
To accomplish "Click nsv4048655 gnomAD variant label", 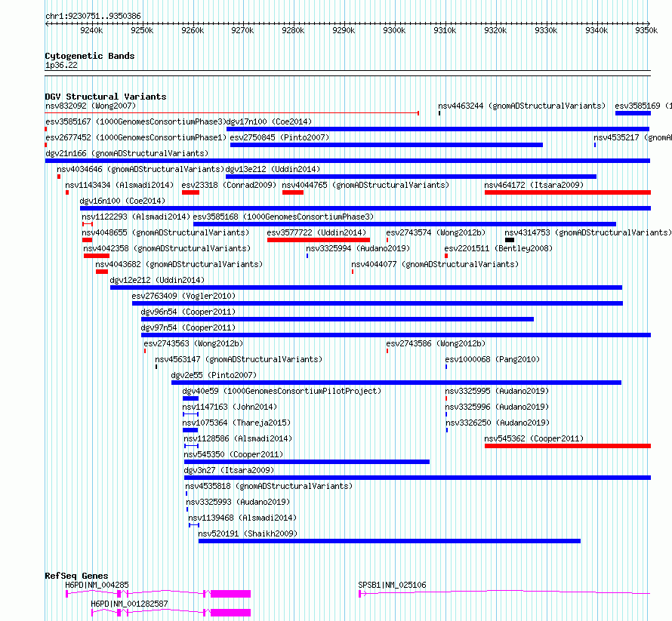I will point(165,232).
